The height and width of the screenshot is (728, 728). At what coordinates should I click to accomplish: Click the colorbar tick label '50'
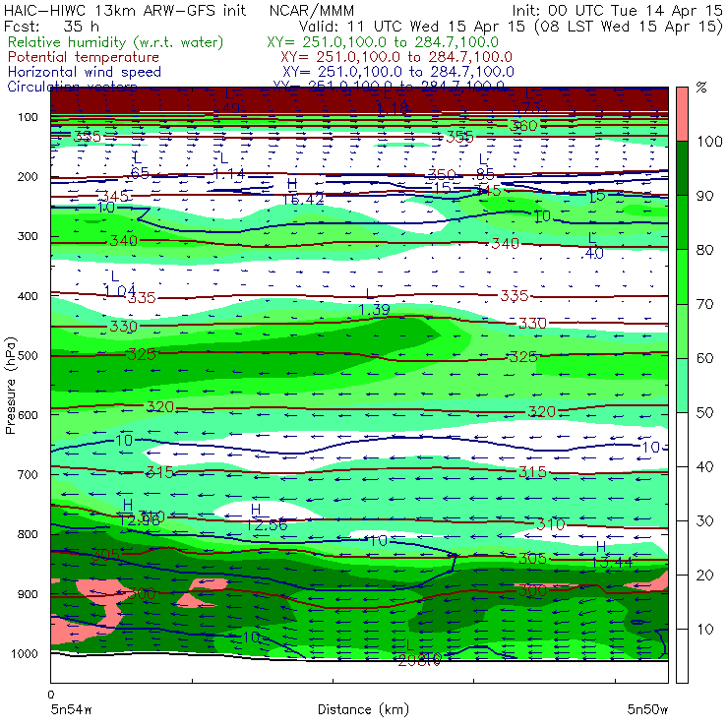tap(704, 413)
